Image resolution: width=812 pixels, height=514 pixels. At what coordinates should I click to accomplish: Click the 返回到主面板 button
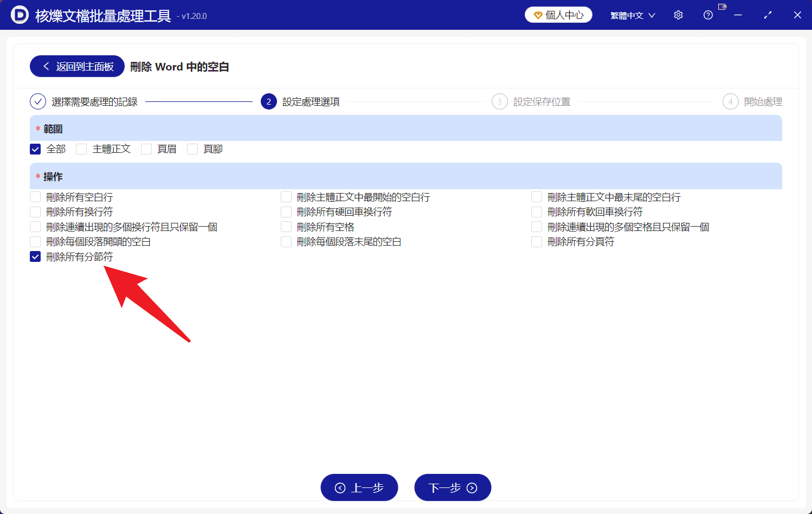(x=76, y=66)
